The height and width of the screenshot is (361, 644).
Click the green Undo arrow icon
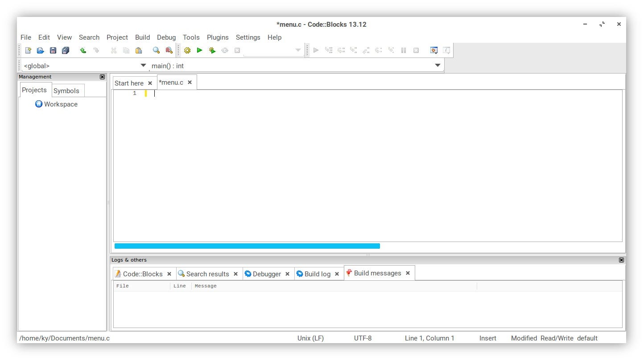(83, 50)
